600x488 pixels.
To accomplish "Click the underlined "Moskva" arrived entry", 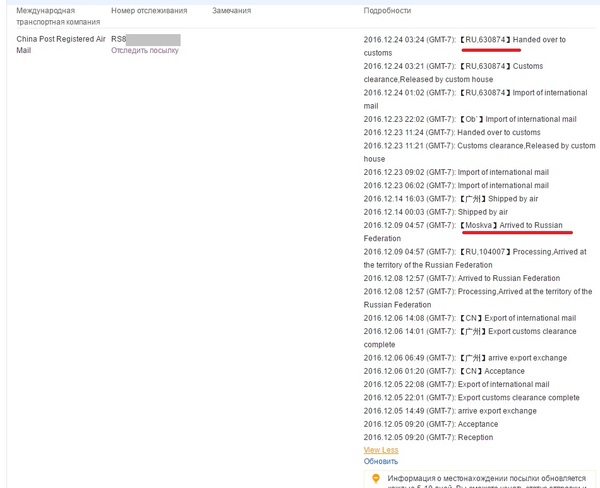I will [490, 226].
